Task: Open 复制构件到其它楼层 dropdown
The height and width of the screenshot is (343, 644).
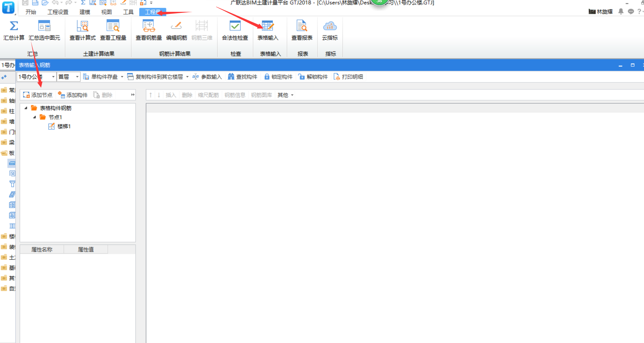Action: 187,77
